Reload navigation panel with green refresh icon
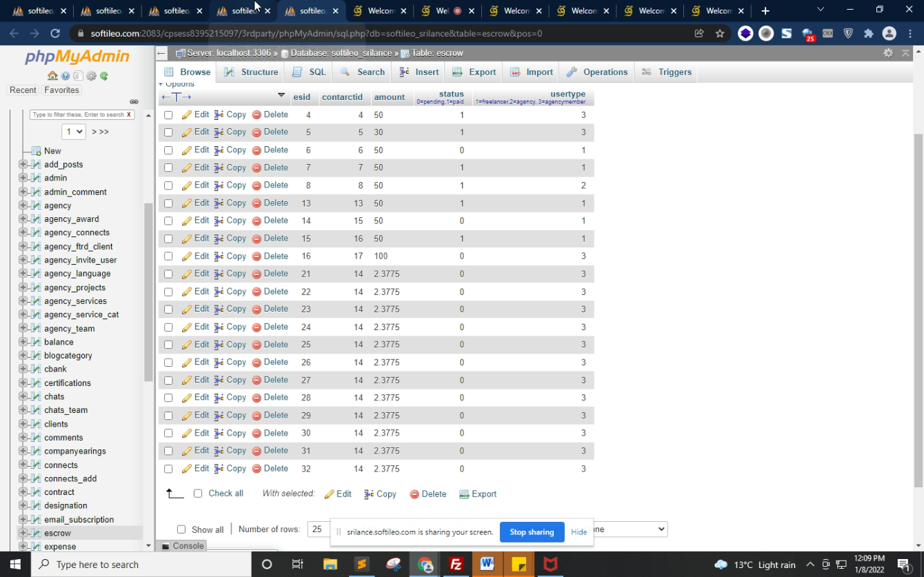924x577 pixels. [104, 76]
